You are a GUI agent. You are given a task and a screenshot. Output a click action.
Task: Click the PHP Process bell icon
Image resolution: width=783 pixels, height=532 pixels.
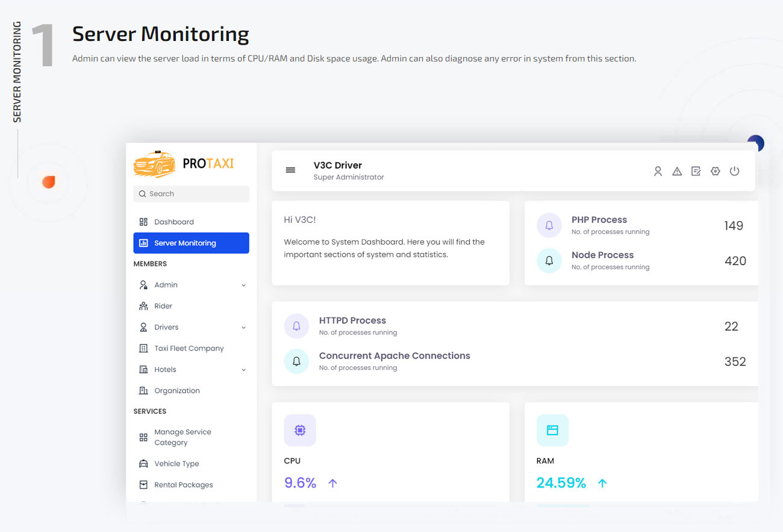click(549, 225)
